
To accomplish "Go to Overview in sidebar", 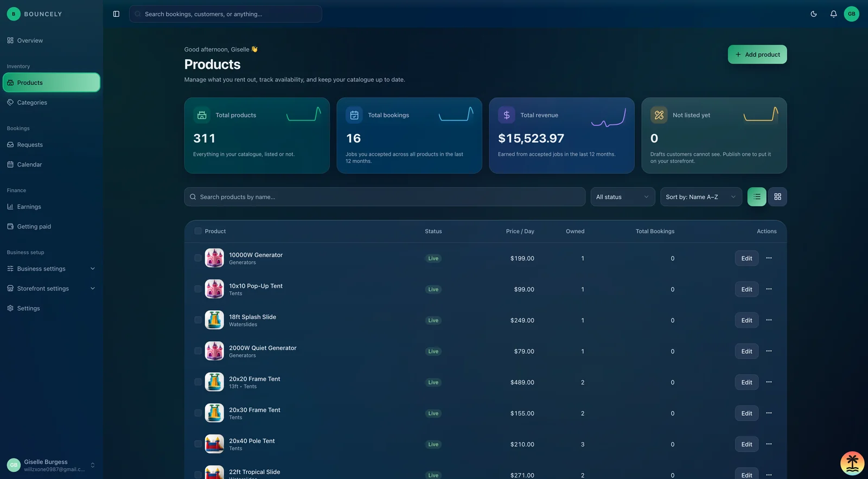I will pyautogui.click(x=51, y=41).
